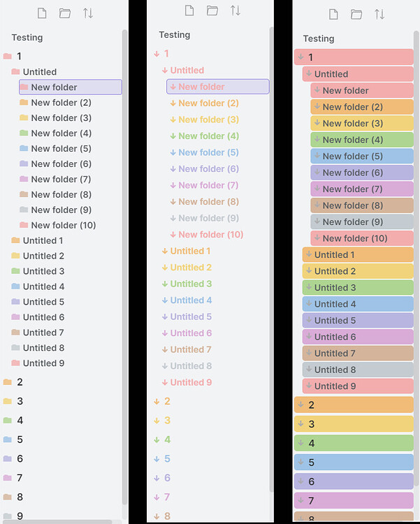Collapse Untitled arrow in right colored panel
The width and height of the screenshot is (420, 524).
(309, 73)
